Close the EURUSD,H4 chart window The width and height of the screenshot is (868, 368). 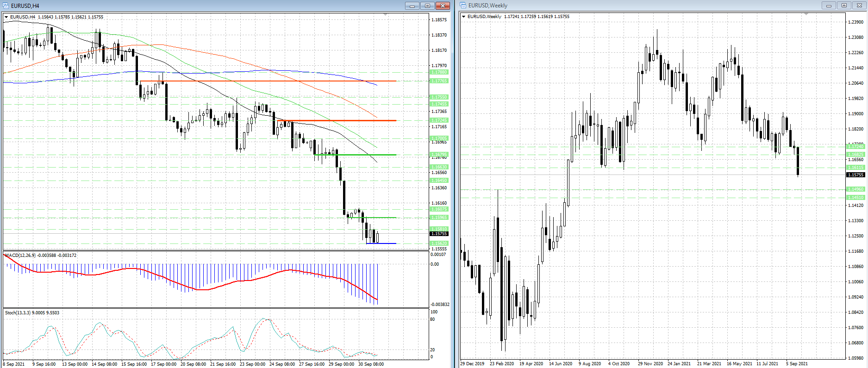[443, 6]
